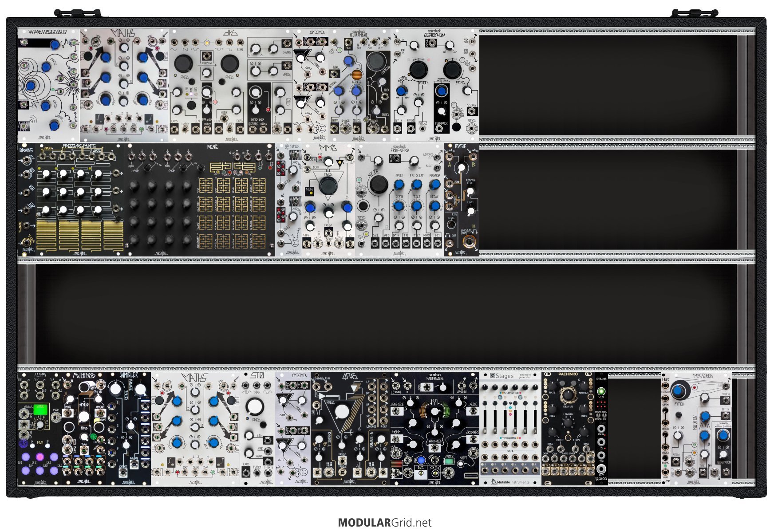
Task: Click the Erbe-Verb PRE-DELAY blue knob
Action: click(x=416, y=185)
